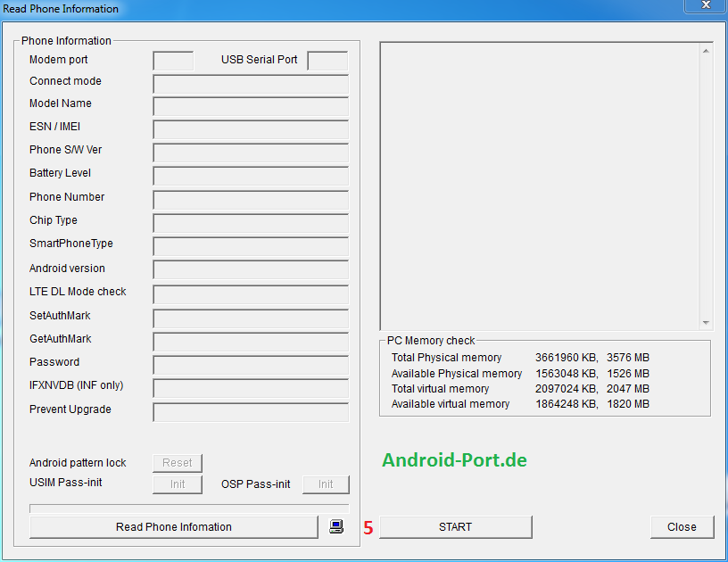Click the scroll up arrow in log area
The height and width of the screenshot is (562, 728).
pyautogui.click(x=706, y=51)
